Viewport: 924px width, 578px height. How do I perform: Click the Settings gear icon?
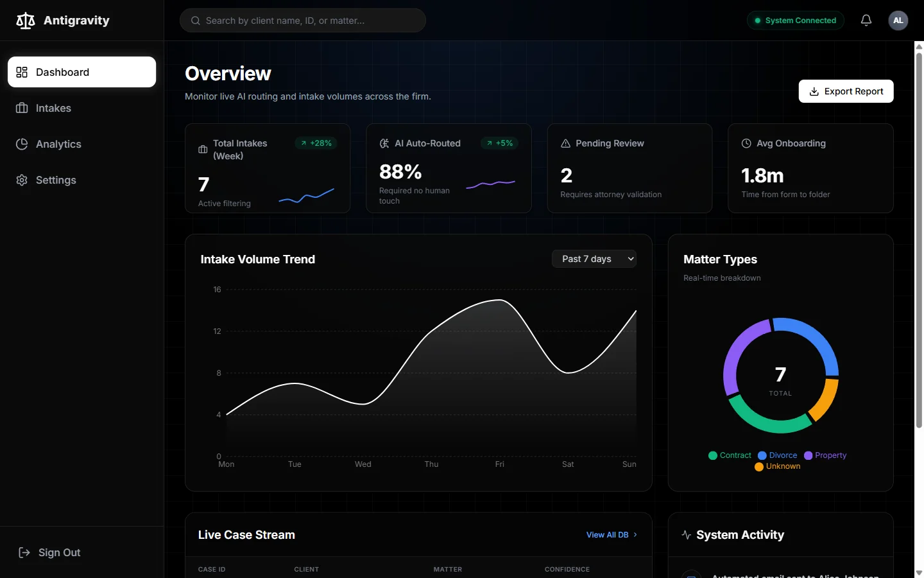pyautogui.click(x=22, y=180)
